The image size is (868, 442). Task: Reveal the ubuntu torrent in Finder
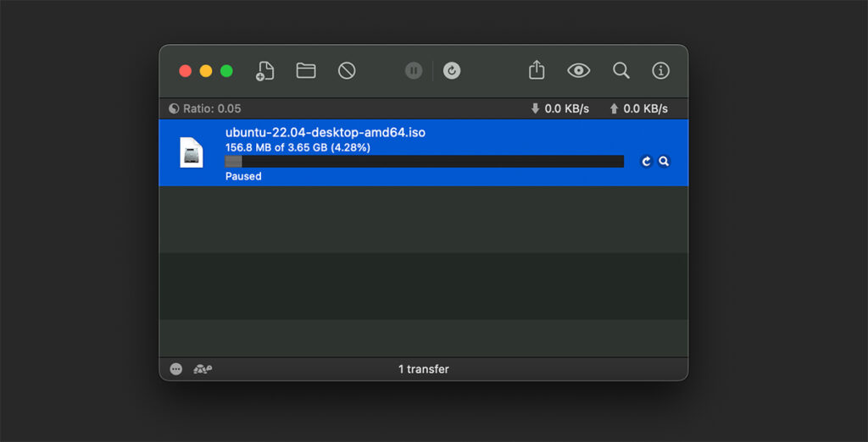pyautogui.click(x=664, y=162)
